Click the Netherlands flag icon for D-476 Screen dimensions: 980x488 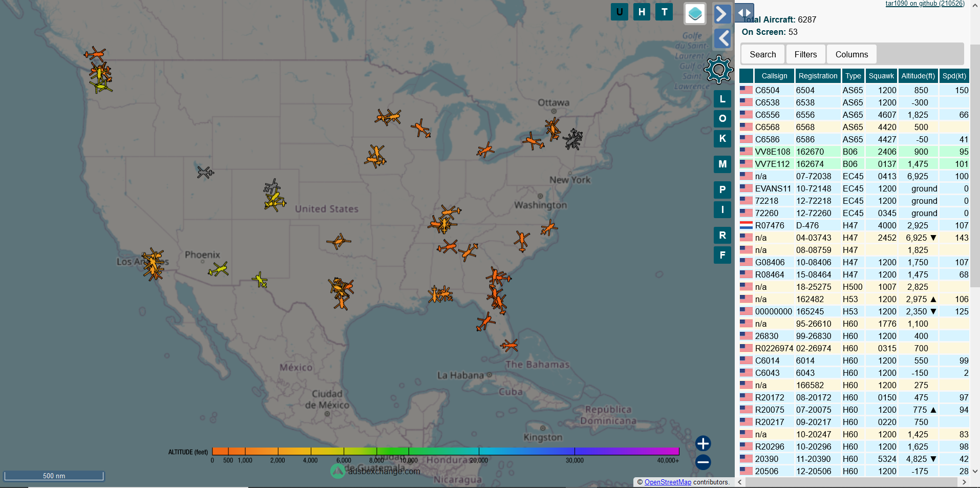[x=746, y=225]
